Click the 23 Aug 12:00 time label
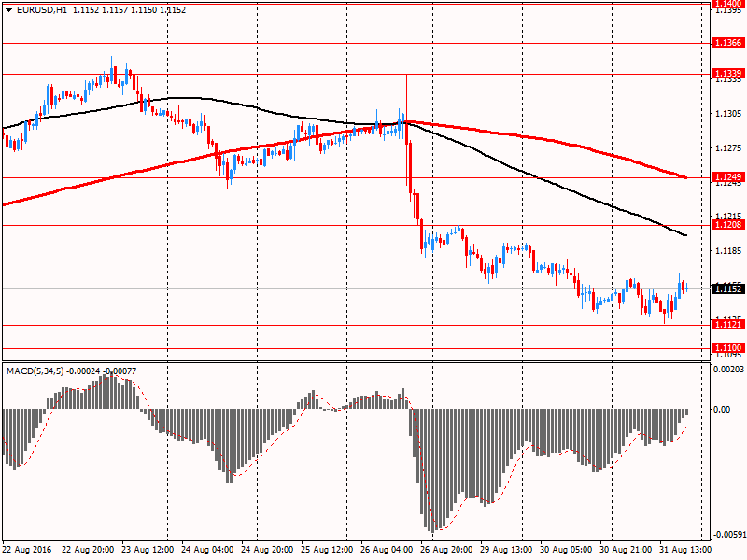Viewport: 747px width, 560px height. pyautogui.click(x=148, y=550)
